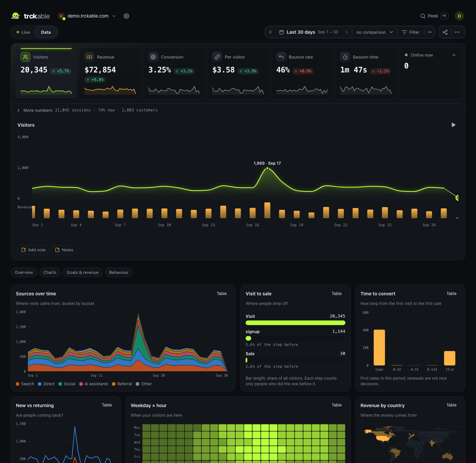Click the share icon
This screenshot has width=476, height=463.
pos(445,32)
